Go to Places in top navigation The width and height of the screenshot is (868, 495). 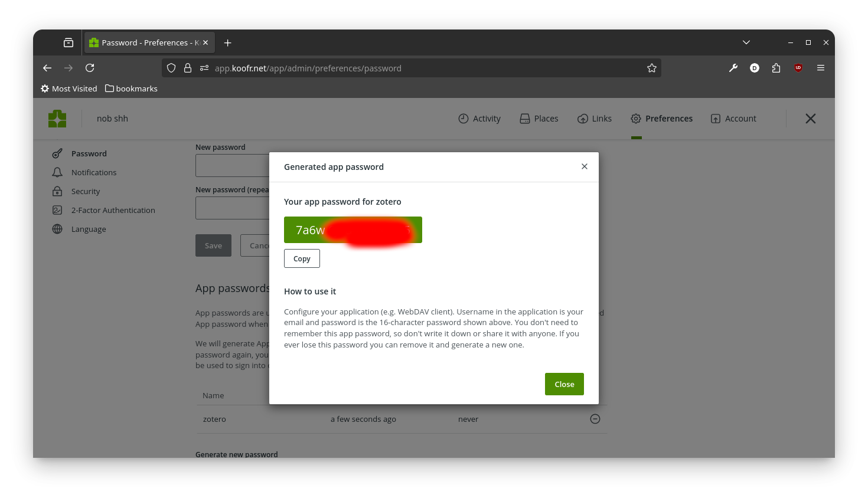539,119
